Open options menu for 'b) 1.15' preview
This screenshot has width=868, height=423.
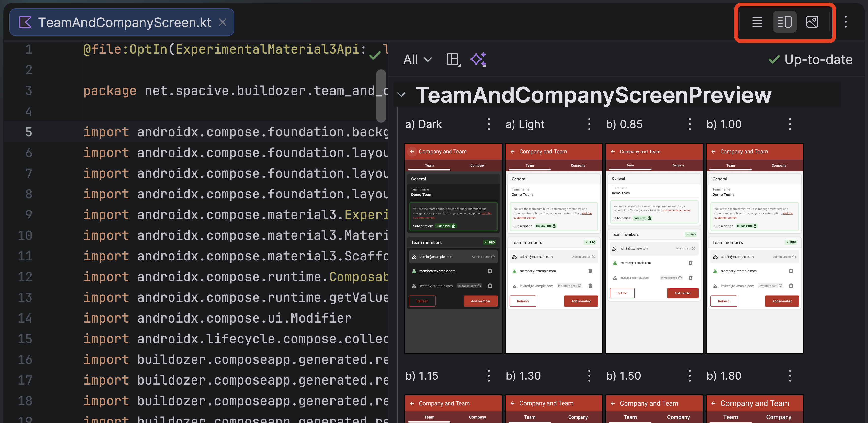(x=489, y=375)
